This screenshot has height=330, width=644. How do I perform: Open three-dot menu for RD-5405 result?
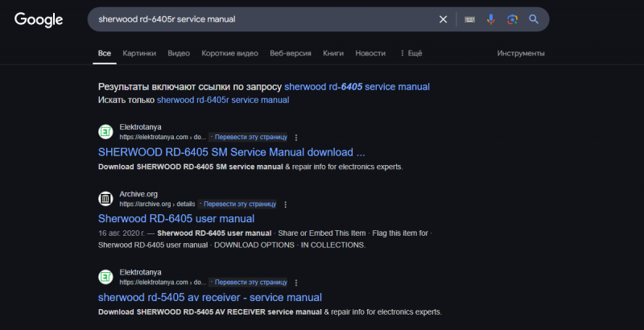click(x=296, y=283)
